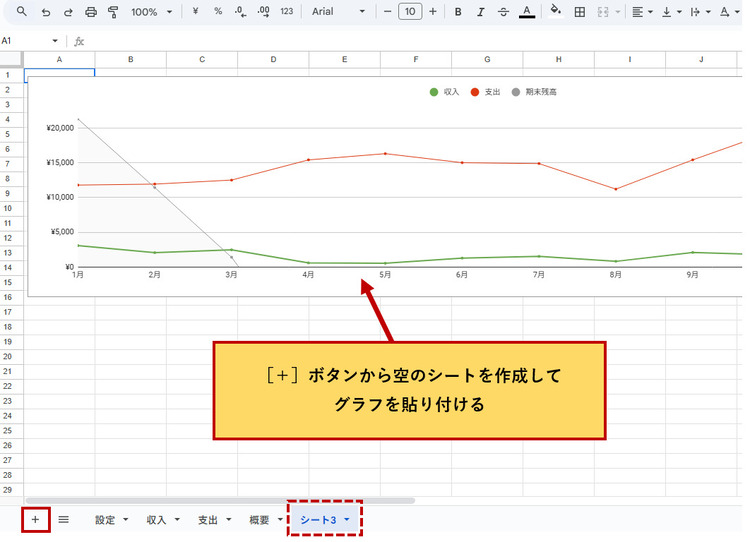The image size is (750, 542).
Task: Open the text color picker
Action: click(527, 12)
